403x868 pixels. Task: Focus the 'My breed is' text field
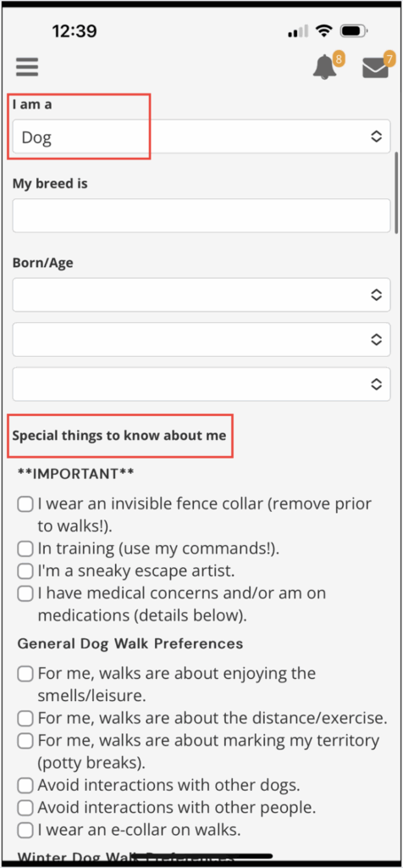(201, 216)
